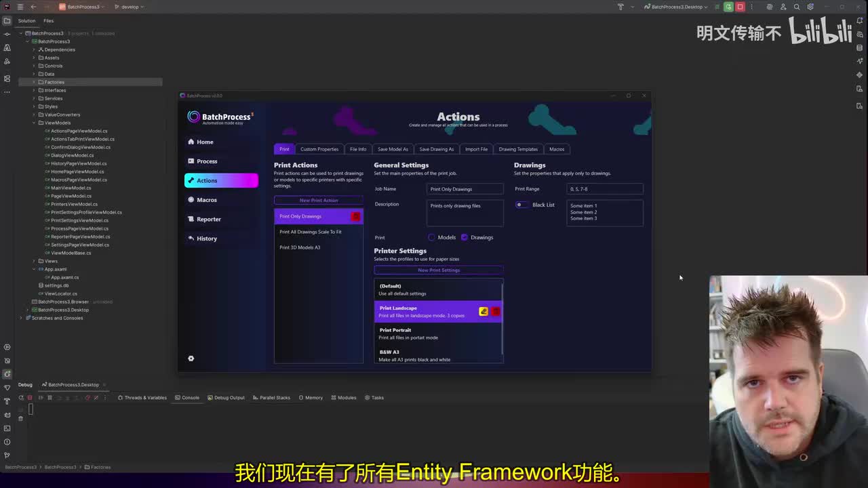Image resolution: width=868 pixels, height=488 pixels.
Task: Switch to the Debug Output tab
Action: point(226,398)
